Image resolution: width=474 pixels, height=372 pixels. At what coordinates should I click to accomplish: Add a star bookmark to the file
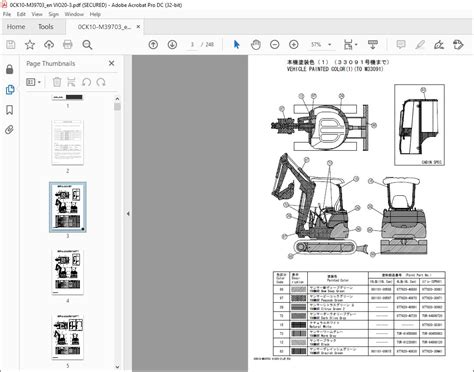30,44
